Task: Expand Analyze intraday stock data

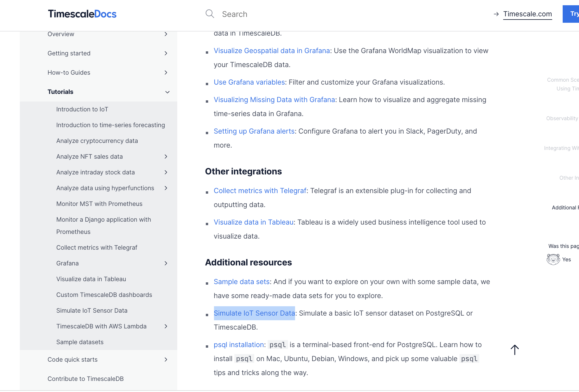Action: 166,172
